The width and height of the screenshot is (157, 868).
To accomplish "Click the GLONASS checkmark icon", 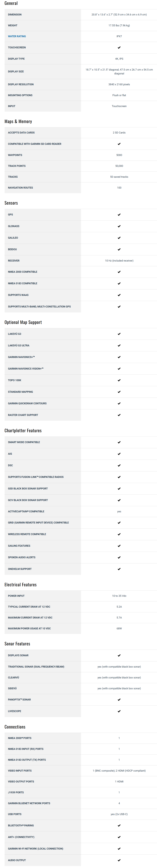I will click(119, 226).
